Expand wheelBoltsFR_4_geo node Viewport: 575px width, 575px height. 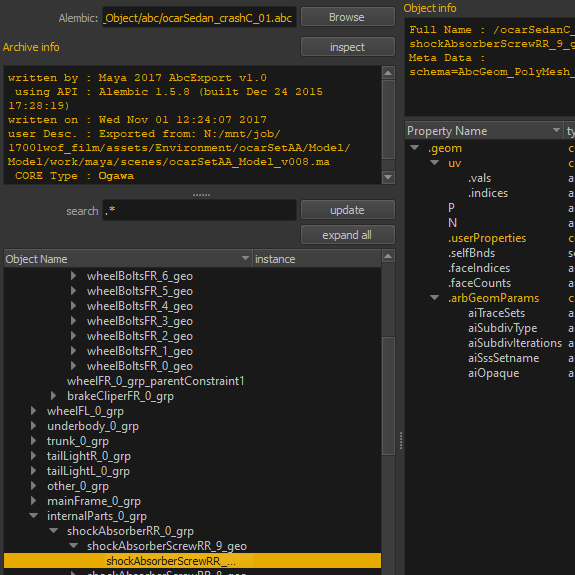(73, 306)
